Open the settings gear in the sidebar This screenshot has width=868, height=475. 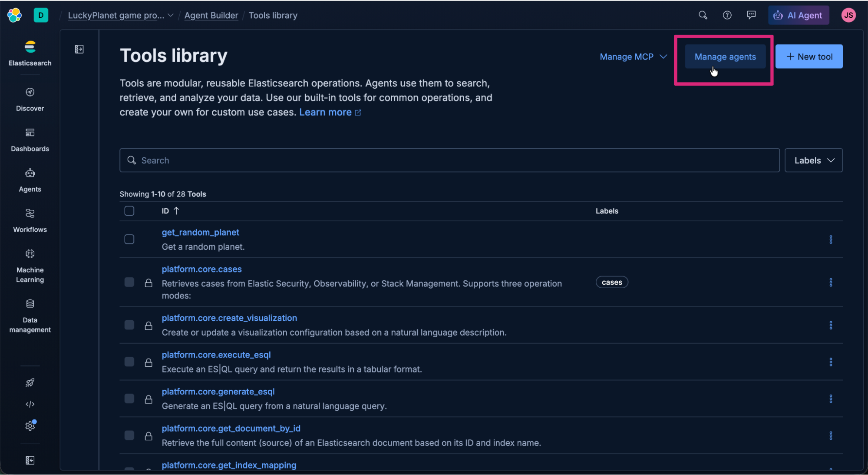pyautogui.click(x=30, y=425)
